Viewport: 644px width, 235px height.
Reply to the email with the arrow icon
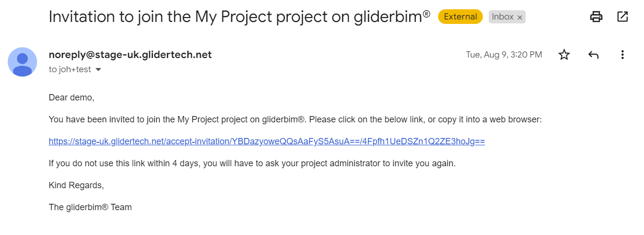tap(593, 55)
